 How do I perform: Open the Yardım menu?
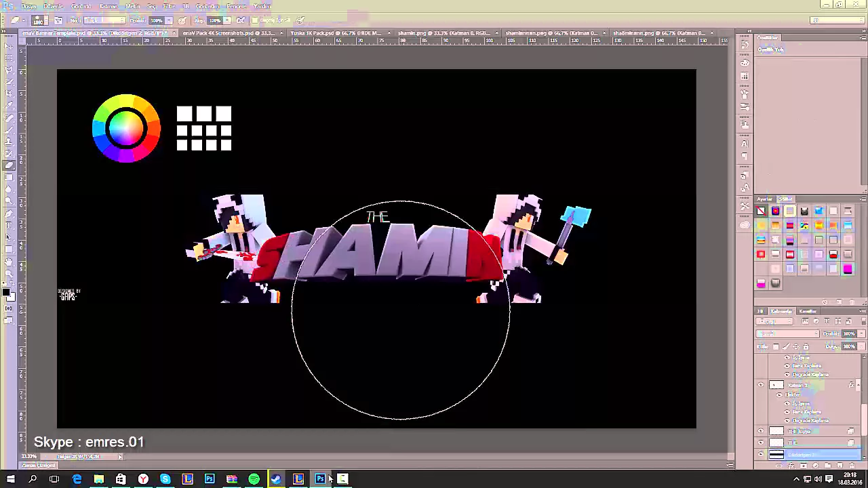262,6
